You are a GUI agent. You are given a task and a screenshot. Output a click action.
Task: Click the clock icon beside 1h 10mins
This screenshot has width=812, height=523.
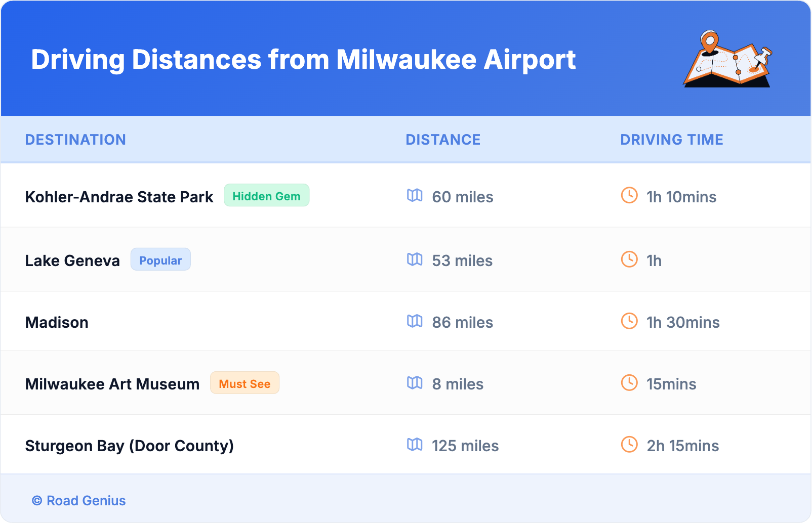(x=629, y=196)
